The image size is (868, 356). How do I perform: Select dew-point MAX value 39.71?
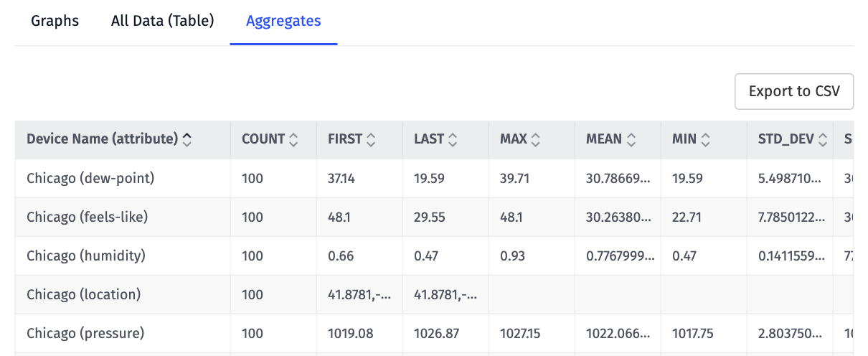click(x=514, y=178)
